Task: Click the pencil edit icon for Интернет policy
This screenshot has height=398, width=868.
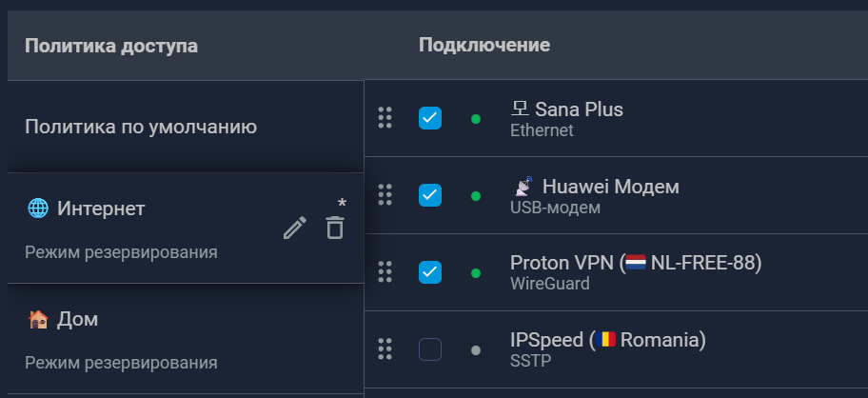Action: 295,228
